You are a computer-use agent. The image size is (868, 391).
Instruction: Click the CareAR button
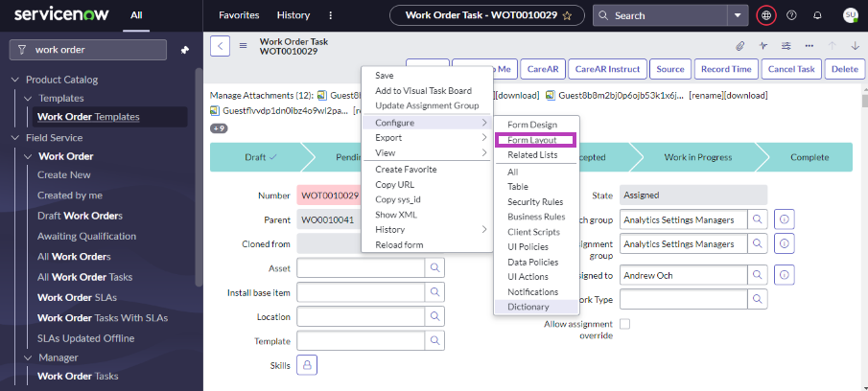(x=543, y=69)
